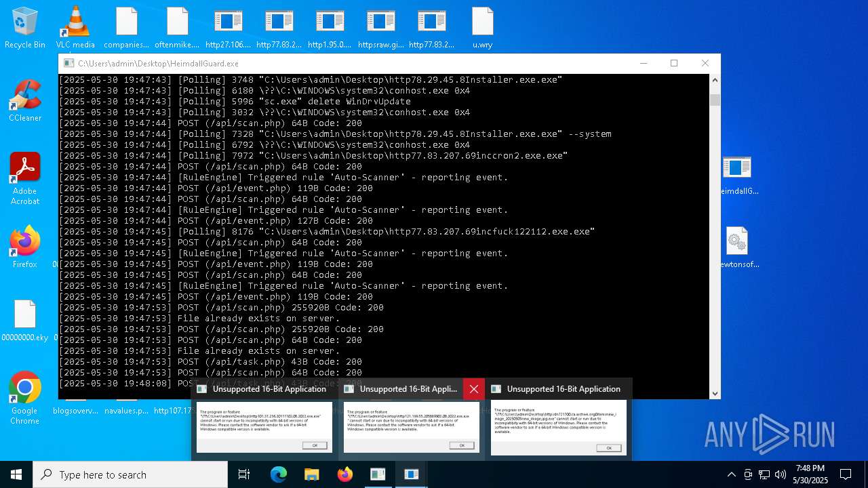Select blogsoverv... file on desktop
868x488 pixels.
(75, 410)
